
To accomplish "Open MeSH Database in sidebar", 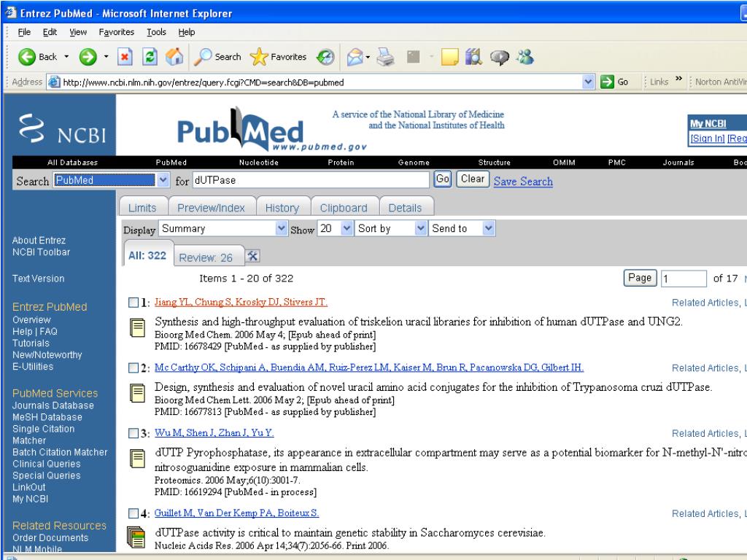I will 47,417.
